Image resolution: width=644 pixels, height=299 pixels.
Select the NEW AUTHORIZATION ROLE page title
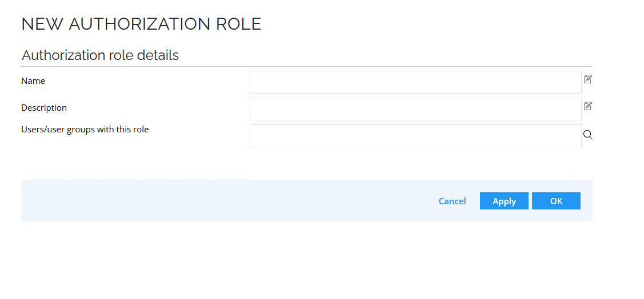point(141,24)
